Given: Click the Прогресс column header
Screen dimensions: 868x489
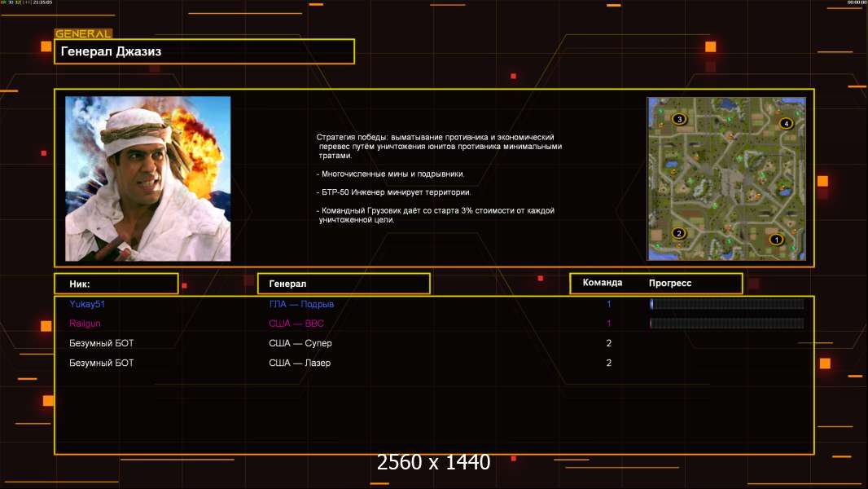Looking at the screenshot, I should click(x=670, y=283).
